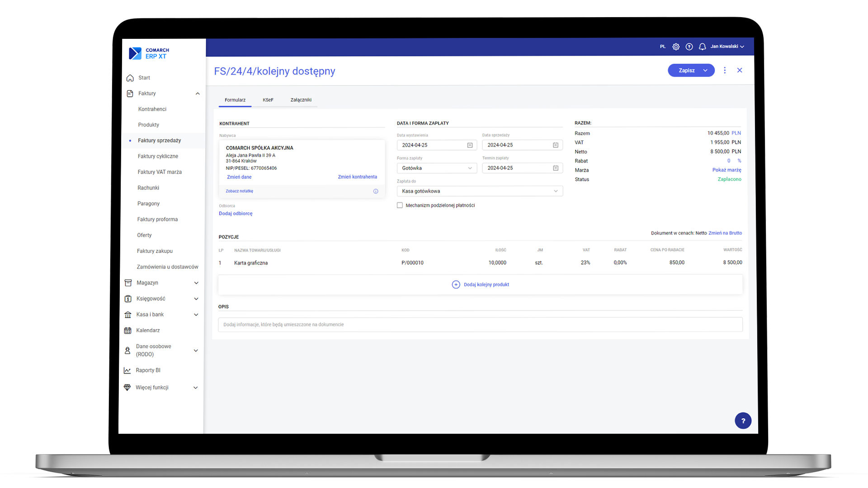Click the Więcej funkcji diamond icon
The width and height of the screenshot is (868, 488).
(x=127, y=387)
